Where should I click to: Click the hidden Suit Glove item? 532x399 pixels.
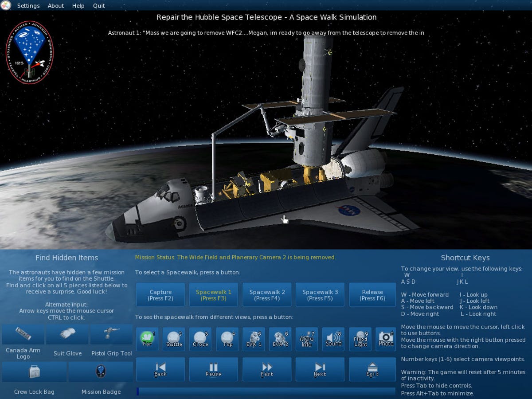click(x=67, y=334)
